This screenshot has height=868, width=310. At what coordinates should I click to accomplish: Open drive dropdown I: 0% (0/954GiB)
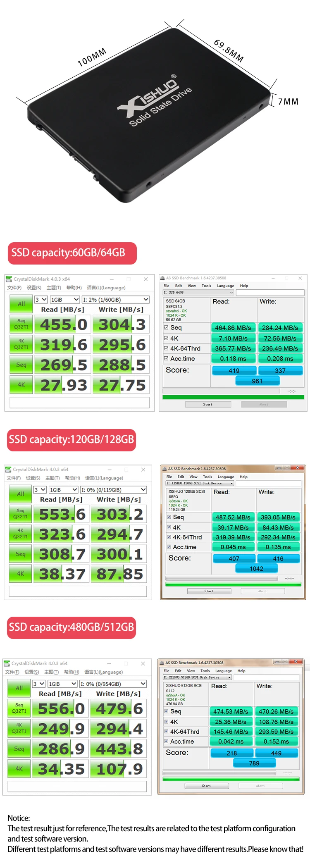click(x=113, y=684)
